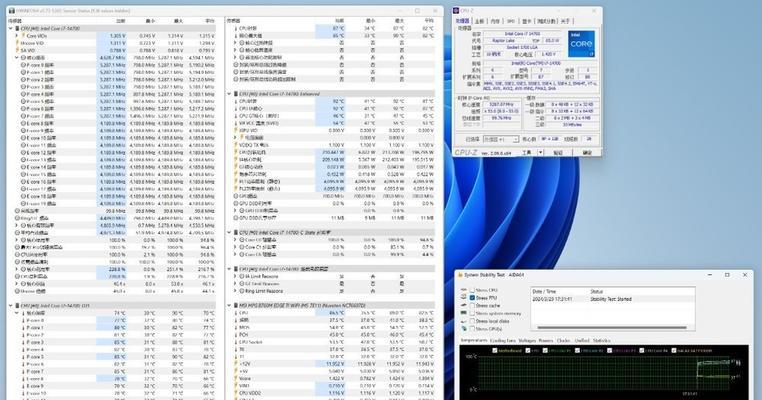The height and width of the screenshot is (400, 762).
Task: Click the 平均 column header in left HWiNFO pane
Action: (209, 21)
